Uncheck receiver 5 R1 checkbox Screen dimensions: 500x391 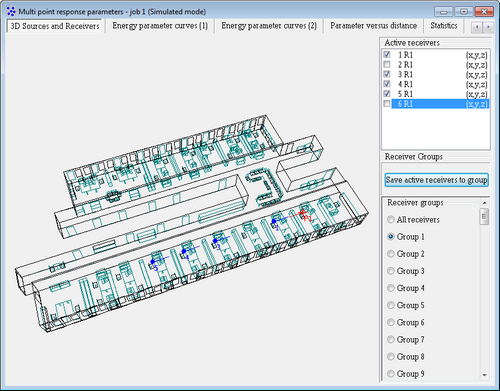pos(387,94)
